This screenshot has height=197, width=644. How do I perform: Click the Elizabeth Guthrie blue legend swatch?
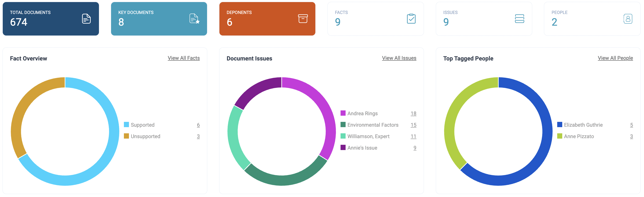tap(559, 125)
